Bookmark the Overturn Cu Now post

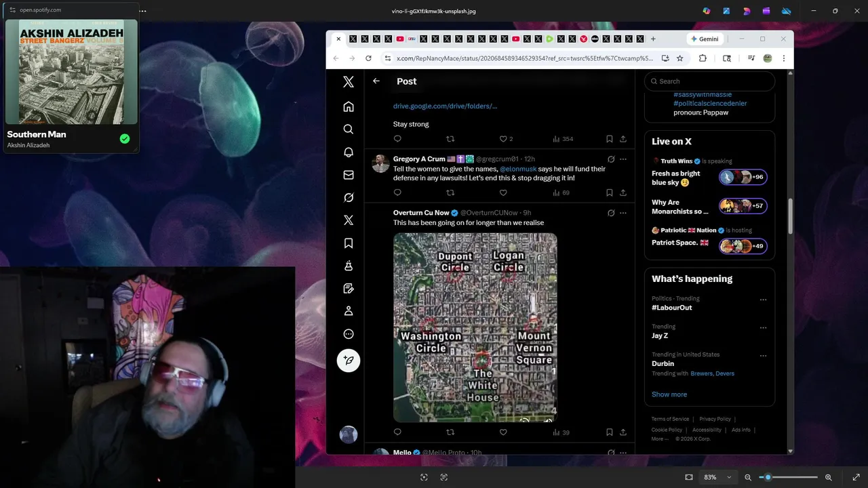click(609, 432)
